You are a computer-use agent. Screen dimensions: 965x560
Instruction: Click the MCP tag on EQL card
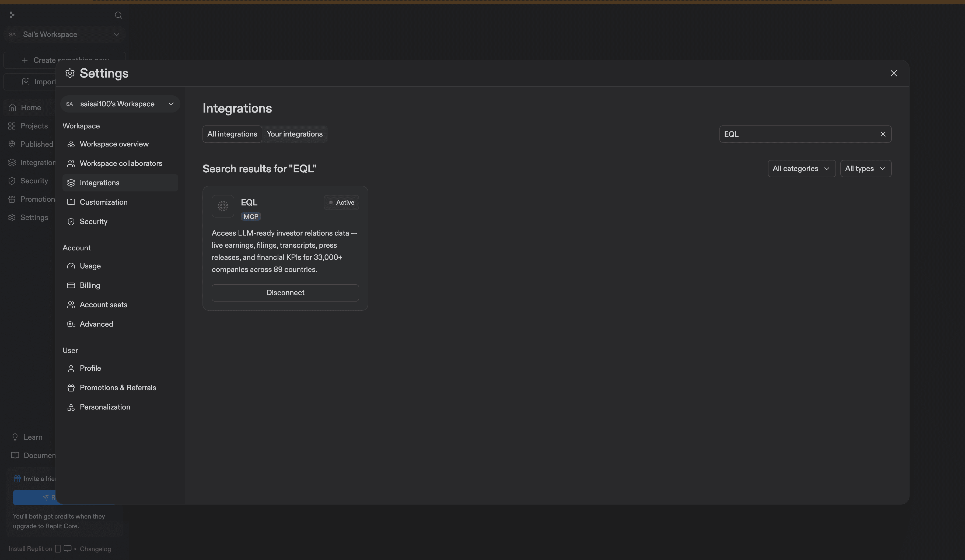pos(251,216)
